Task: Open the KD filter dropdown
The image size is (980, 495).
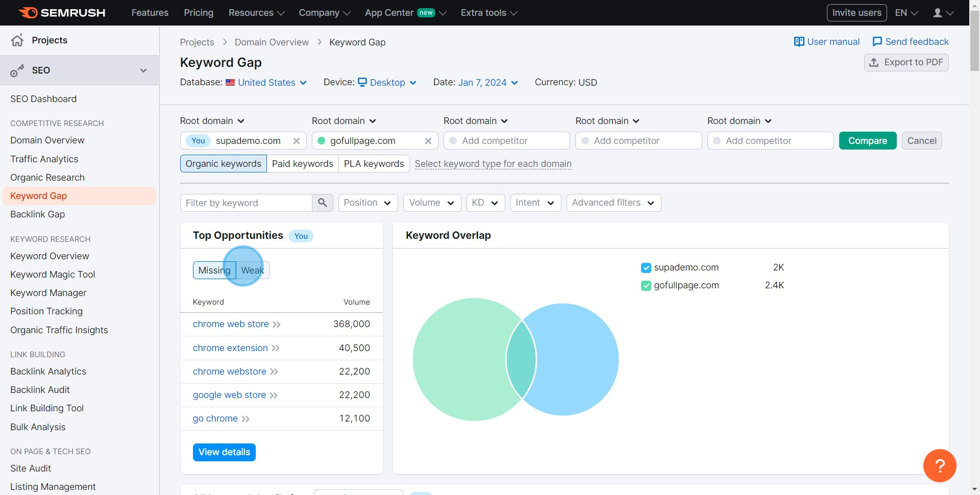Action: (485, 203)
